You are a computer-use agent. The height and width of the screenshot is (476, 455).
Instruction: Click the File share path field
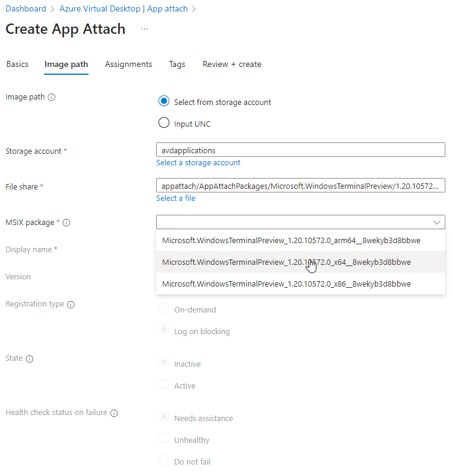301,185
